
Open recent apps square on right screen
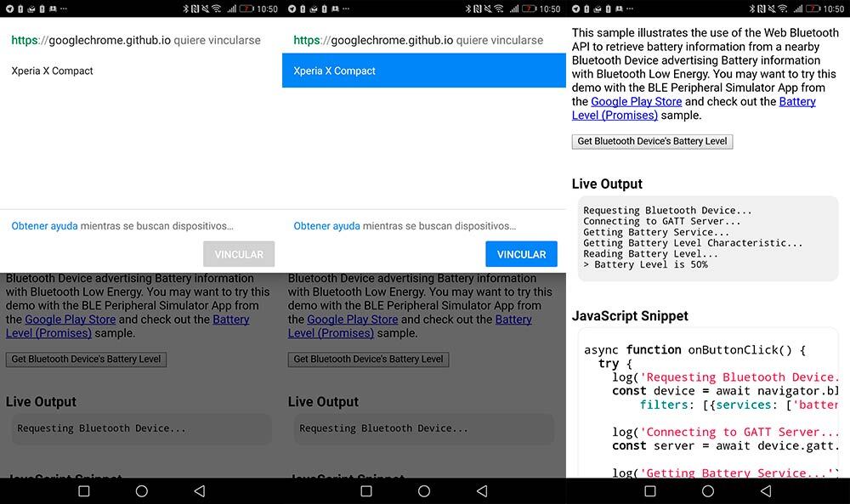(x=650, y=491)
